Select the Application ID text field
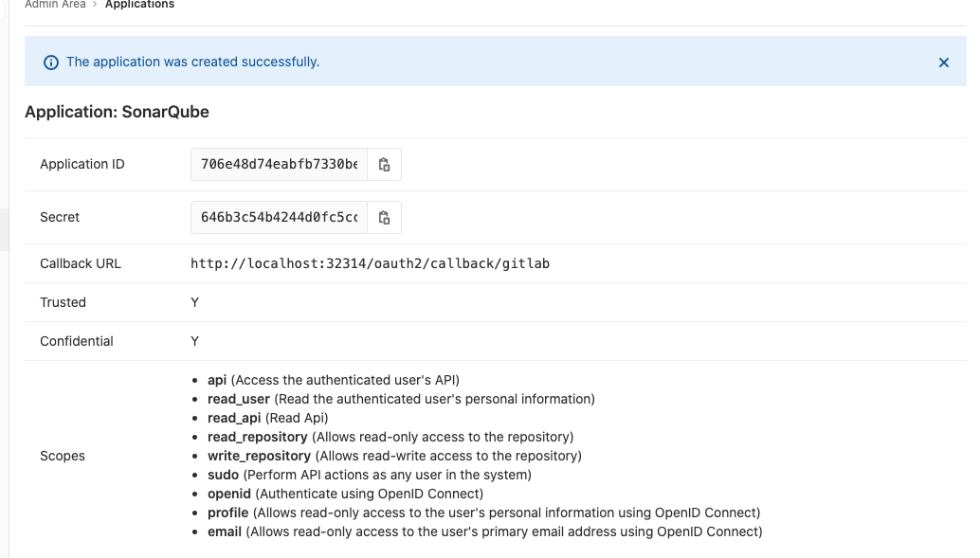Viewport: 980px width, 558px height. point(279,164)
